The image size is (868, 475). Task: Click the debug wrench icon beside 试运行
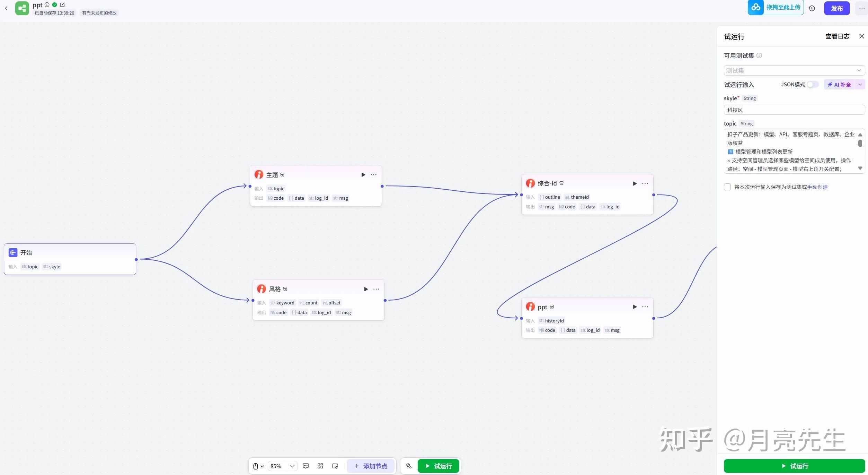409,466
